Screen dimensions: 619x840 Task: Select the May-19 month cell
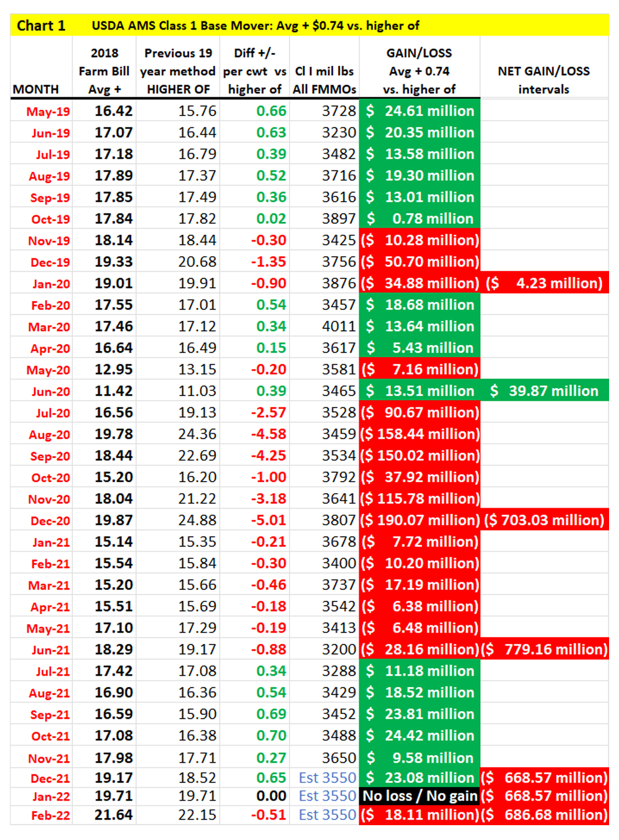[48, 112]
